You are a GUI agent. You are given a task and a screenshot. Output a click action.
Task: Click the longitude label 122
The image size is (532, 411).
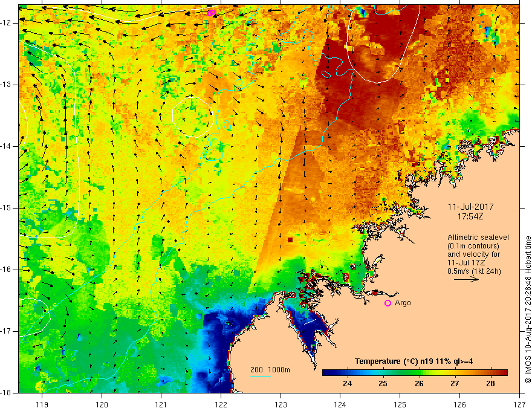tap(221, 404)
